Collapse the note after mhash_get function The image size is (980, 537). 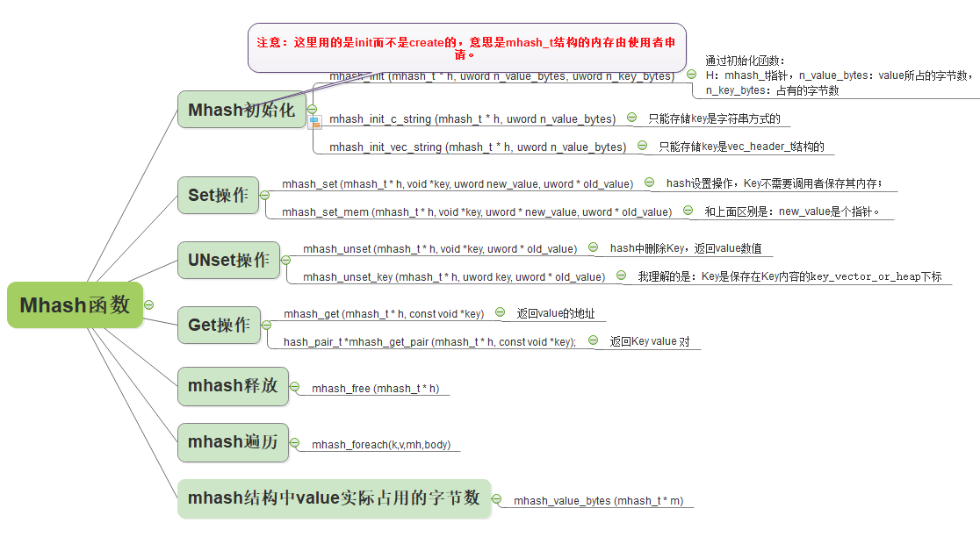[x=500, y=311]
